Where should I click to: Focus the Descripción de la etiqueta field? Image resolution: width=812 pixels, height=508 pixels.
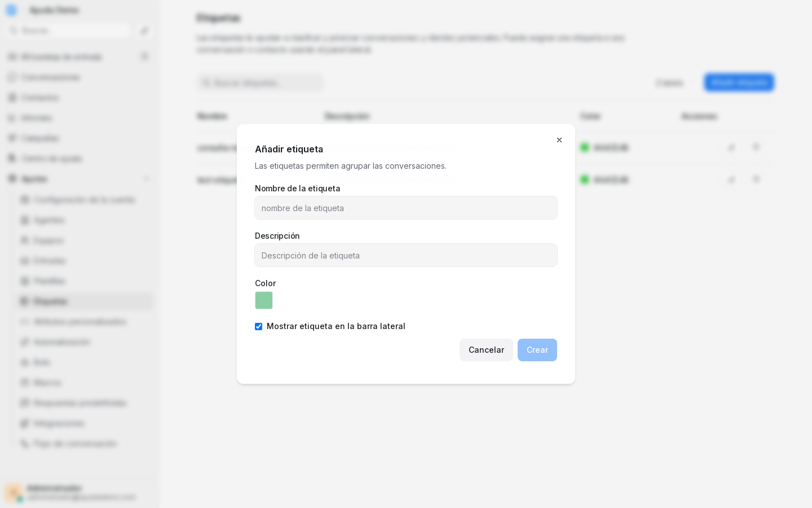coord(406,255)
